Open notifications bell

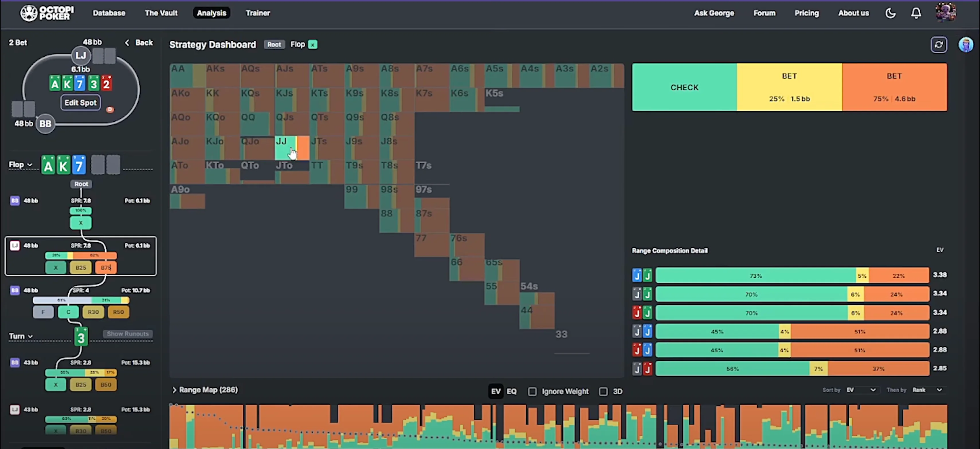[916, 13]
